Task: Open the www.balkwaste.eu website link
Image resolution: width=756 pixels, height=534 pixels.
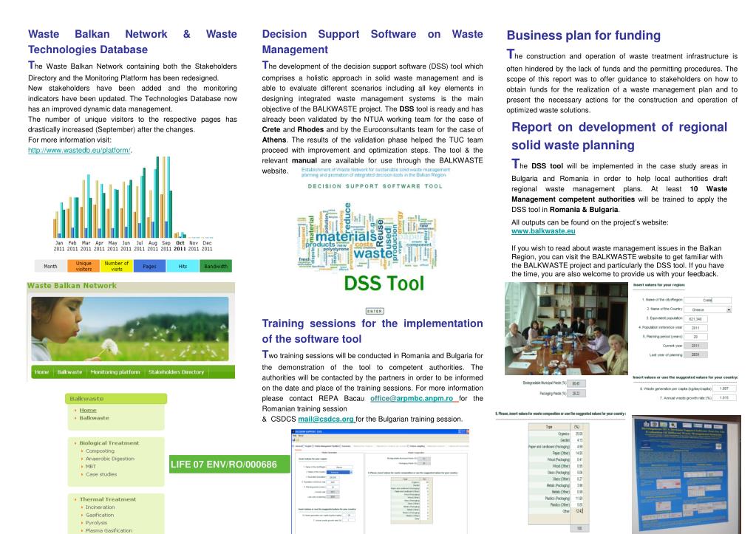Action: tap(543, 231)
